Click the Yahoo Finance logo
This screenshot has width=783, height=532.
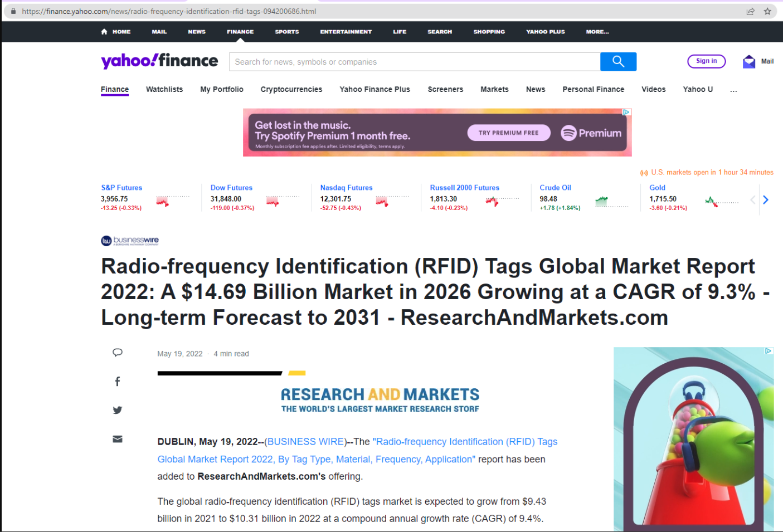[159, 61]
